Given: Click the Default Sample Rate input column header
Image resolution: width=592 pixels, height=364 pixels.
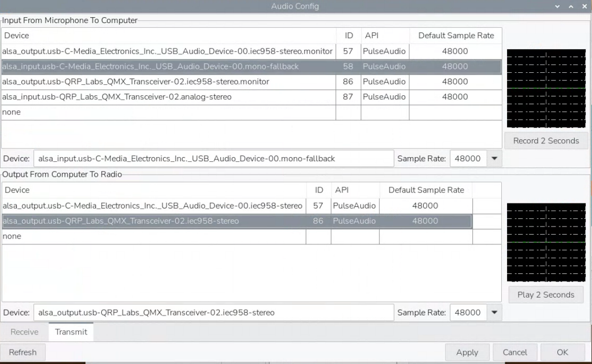Looking at the screenshot, I should tap(456, 36).
